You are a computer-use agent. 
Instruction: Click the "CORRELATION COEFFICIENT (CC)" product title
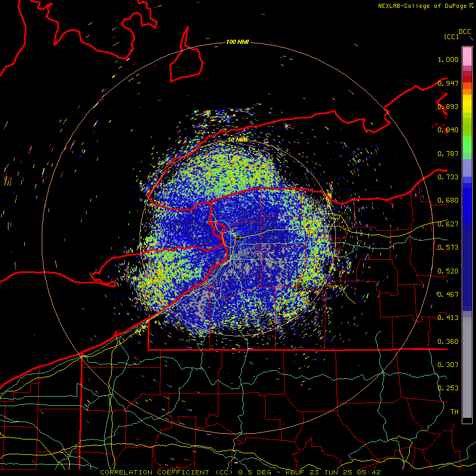point(167,472)
